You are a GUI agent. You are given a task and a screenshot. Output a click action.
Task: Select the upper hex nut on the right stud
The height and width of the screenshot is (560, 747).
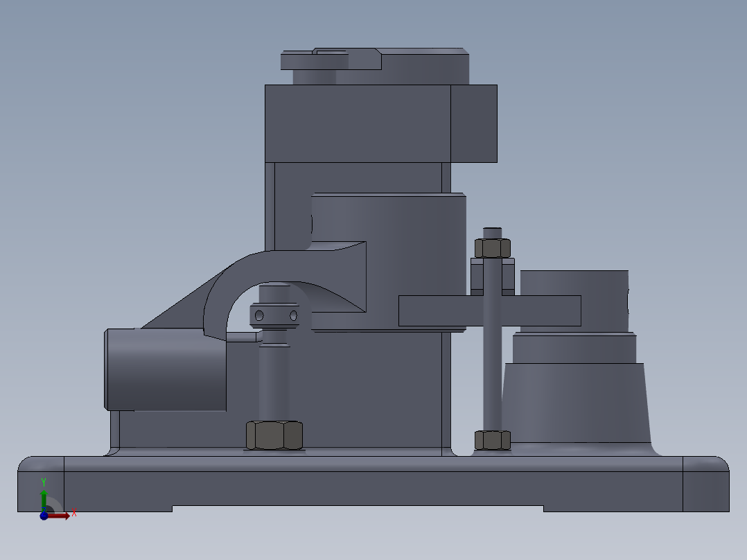(x=493, y=246)
